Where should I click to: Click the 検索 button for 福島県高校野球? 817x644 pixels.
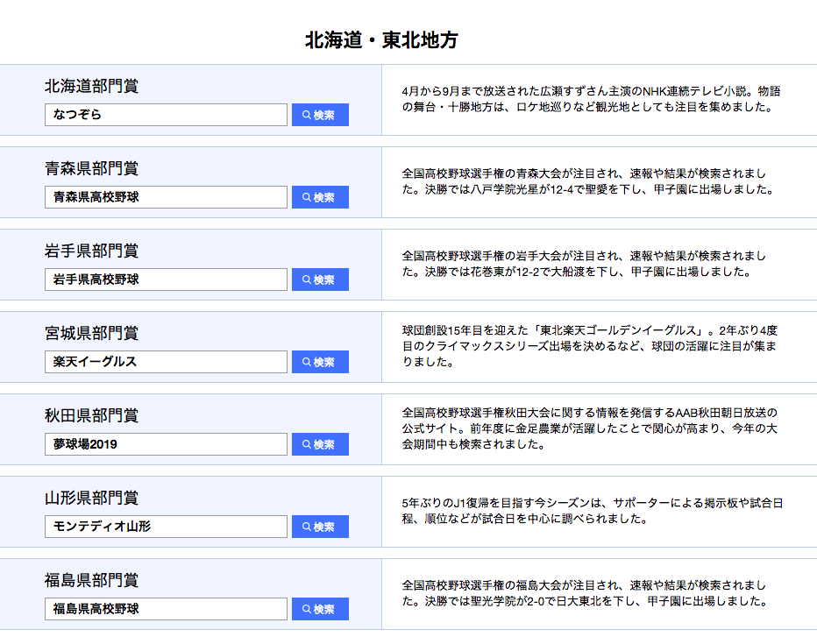(x=320, y=609)
